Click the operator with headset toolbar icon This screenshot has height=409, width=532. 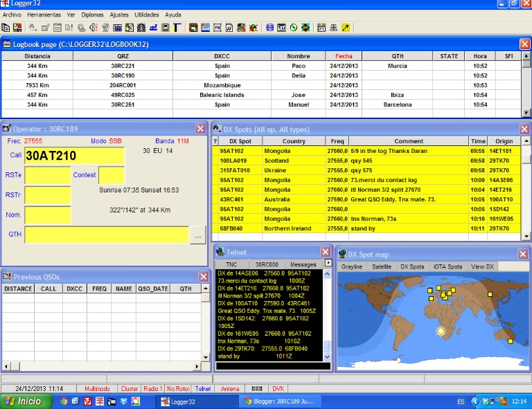click(141, 28)
